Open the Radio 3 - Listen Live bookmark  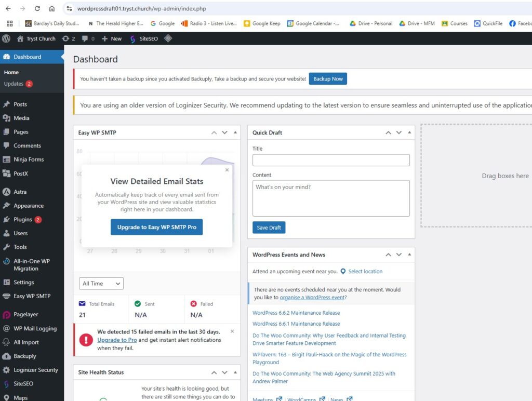click(x=209, y=23)
